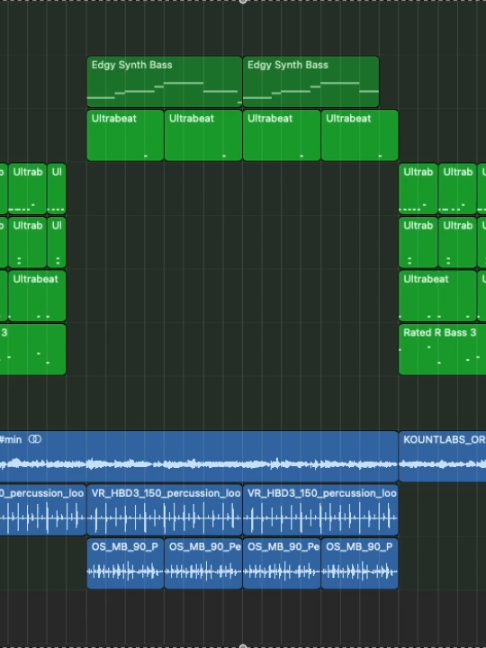This screenshot has height=648, width=486.
Task: Select the Rated R Bass 3 region
Action: (x=442, y=350)
